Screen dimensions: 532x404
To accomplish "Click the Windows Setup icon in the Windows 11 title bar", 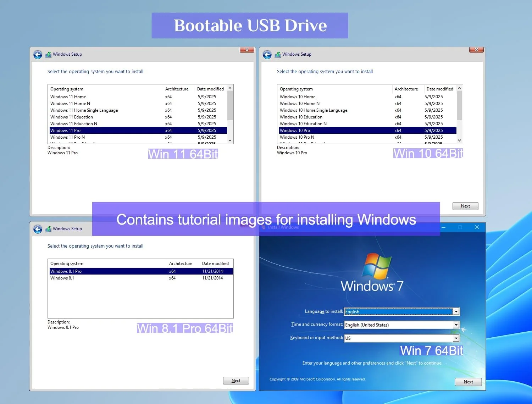I will pyautogui.click(x=49, y=54).
